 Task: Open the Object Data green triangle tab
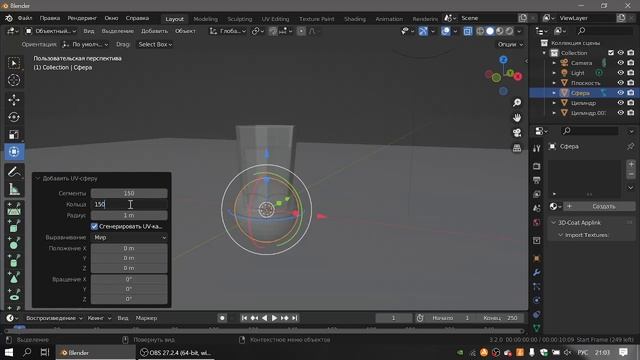pos(537,328)
